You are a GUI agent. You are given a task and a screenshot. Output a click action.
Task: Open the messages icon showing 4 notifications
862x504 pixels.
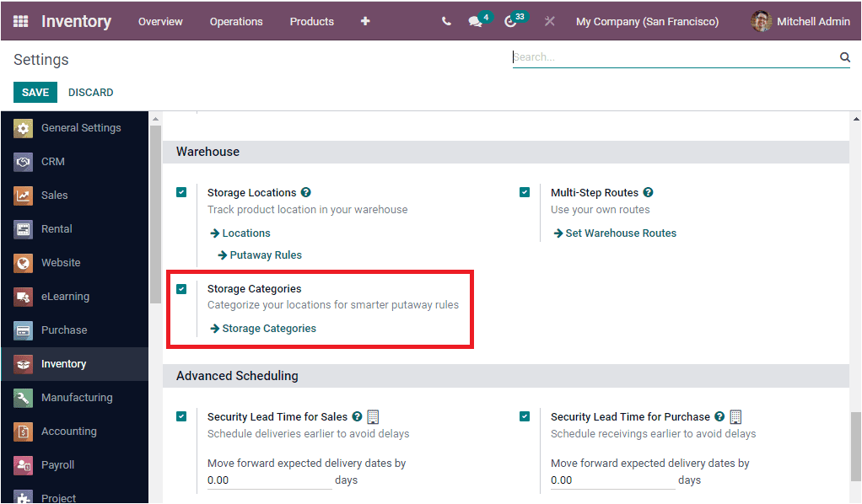476,21
